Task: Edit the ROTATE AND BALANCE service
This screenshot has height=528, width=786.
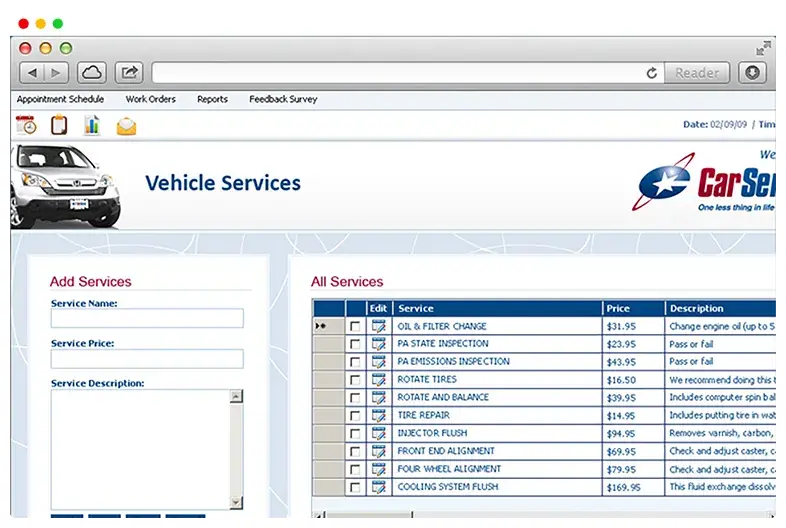Action: coord(379,398)
